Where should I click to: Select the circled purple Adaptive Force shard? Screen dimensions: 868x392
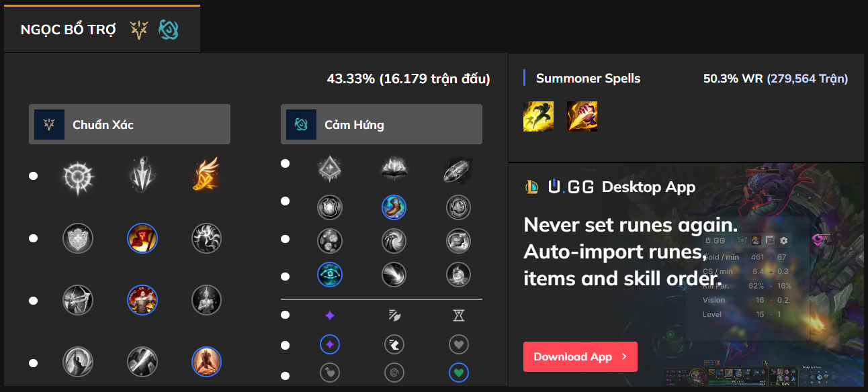click(x=330, y=345)
